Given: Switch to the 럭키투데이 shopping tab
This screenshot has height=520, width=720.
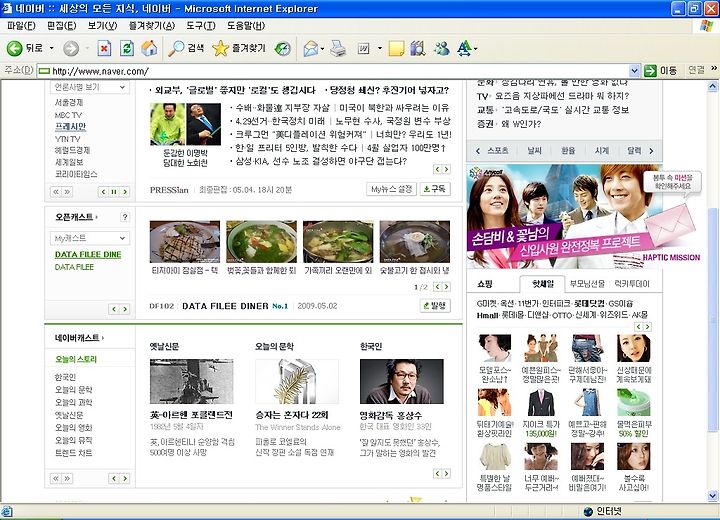Looking at the screenshot, I should 632,284.
